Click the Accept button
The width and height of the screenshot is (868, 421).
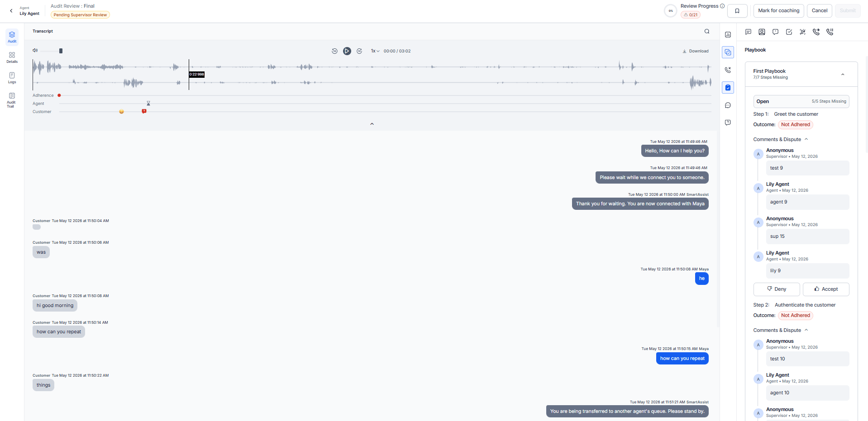click(826, 289)
